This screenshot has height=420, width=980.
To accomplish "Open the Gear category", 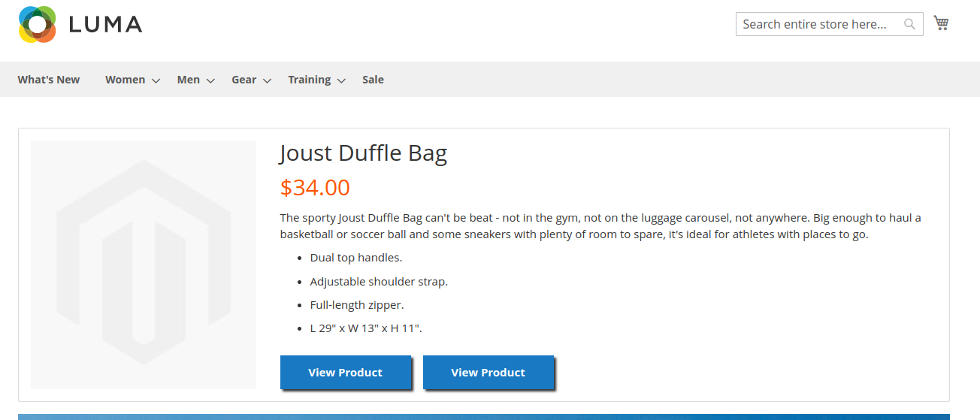I will click(x=243, y=80).
